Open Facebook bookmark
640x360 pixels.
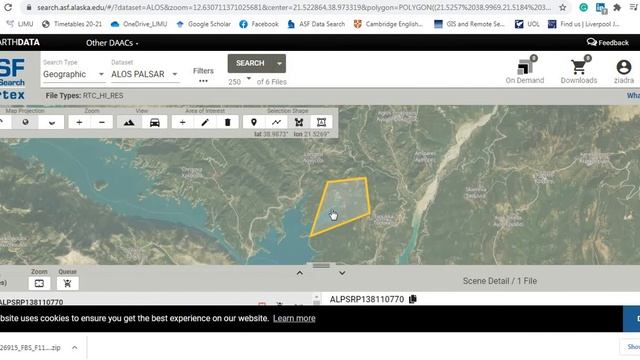(259, 24)
